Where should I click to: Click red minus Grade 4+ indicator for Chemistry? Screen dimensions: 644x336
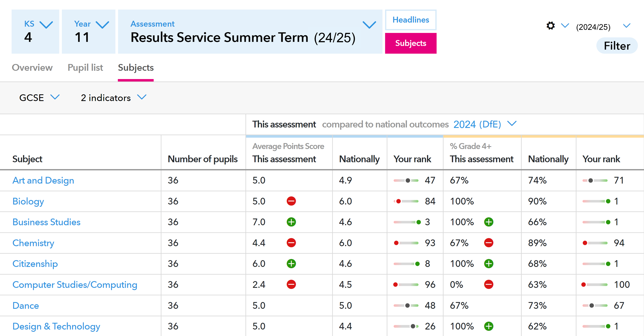(x=489, y=243)
